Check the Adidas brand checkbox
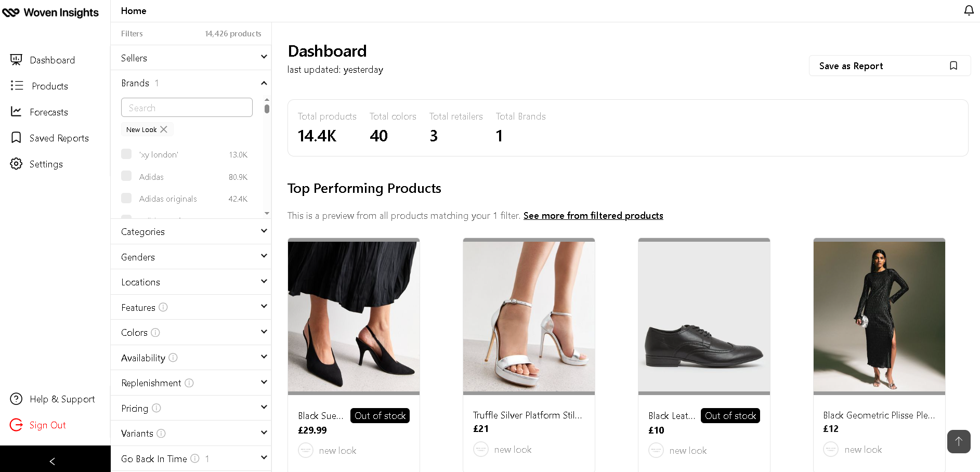This screenshot has height=472, width=980. (x=126, y=176)
